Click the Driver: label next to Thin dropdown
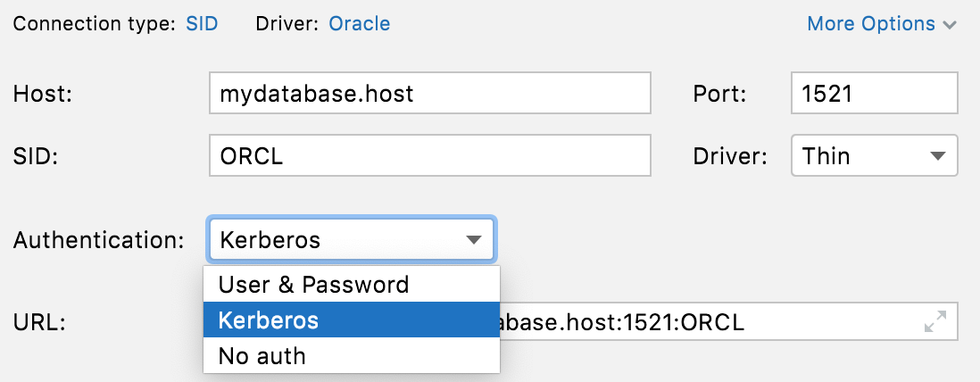 (x=729, y=157)
